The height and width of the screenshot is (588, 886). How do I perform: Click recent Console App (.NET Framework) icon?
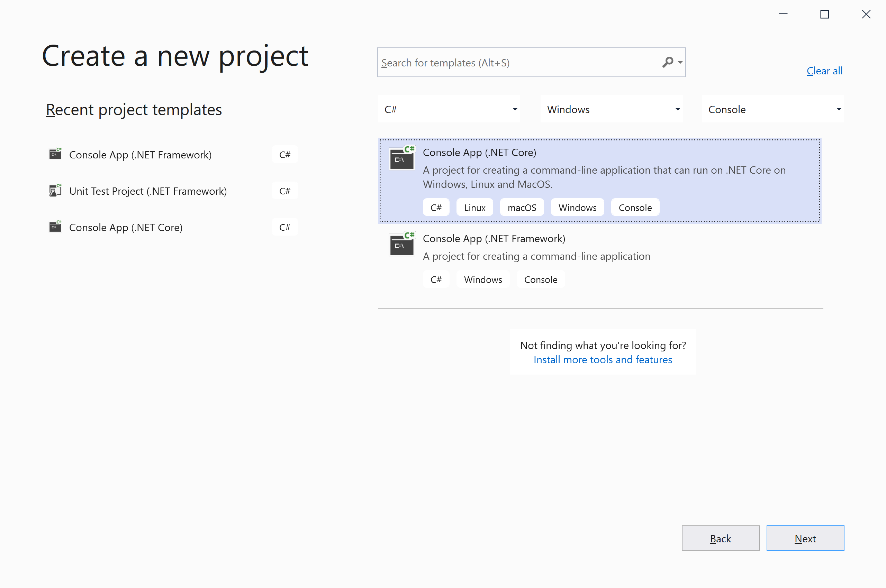click(55, 154)
